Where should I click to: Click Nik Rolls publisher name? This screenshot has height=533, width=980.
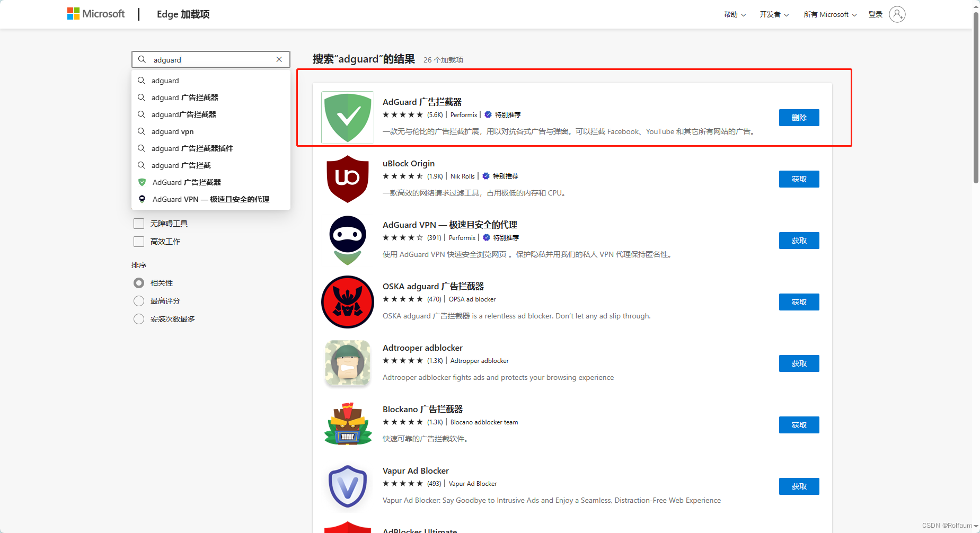463,176
